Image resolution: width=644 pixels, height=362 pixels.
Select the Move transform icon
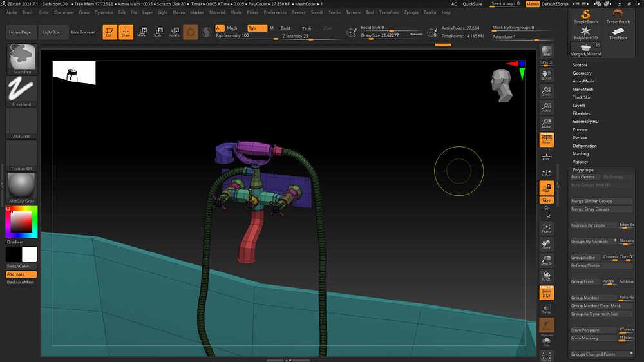142,32
